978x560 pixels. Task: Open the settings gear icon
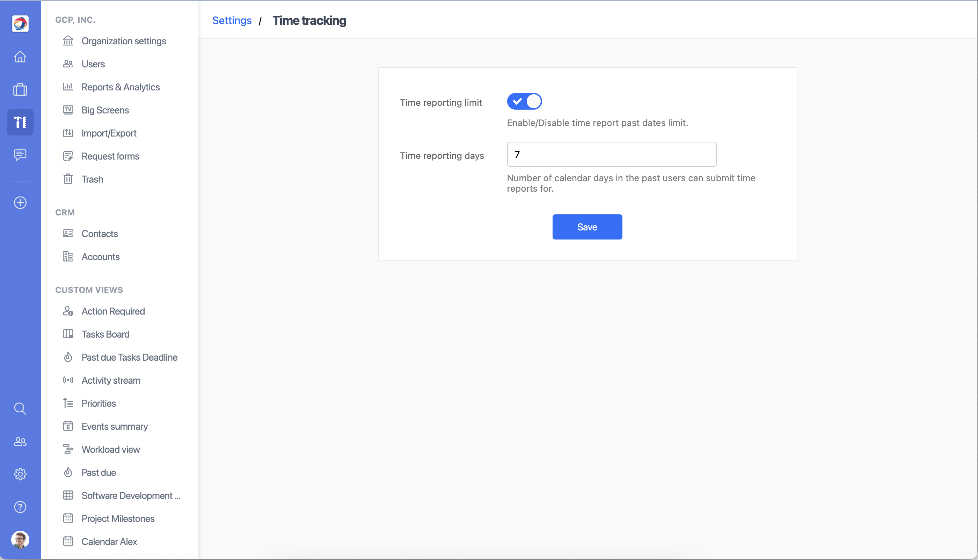pos(20,474)
